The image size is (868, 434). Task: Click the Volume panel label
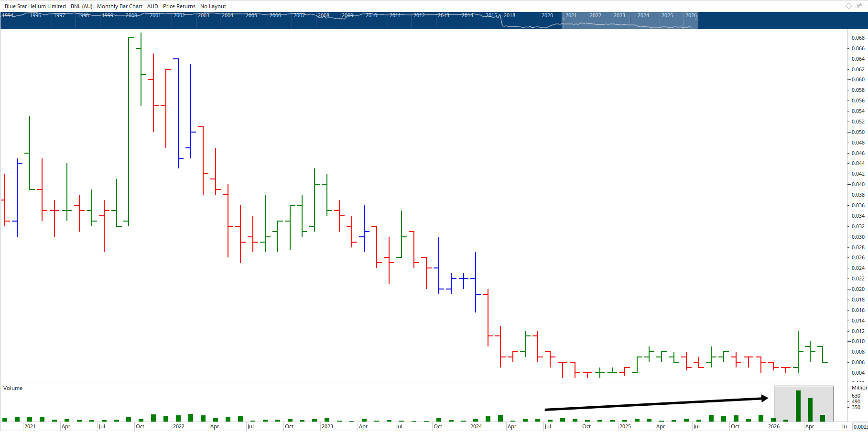click(13, 388)
